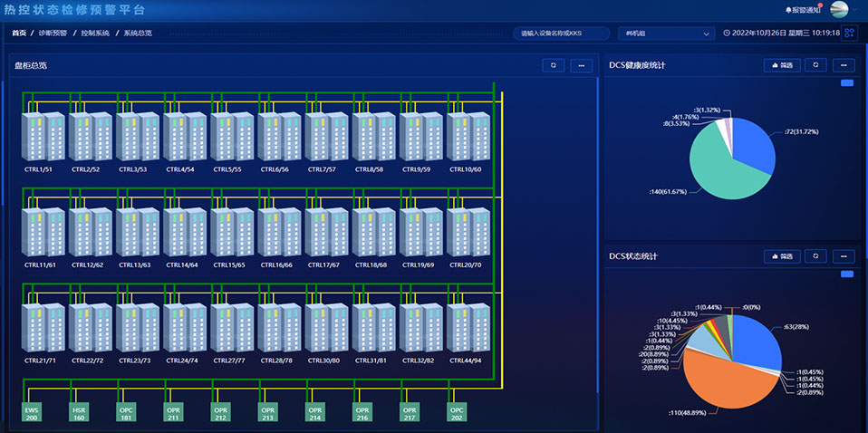Image resolution: width=868 pixels, height=433 pixels.
Task: Select cabinet CTRL23/73
Action: [138, 328]
